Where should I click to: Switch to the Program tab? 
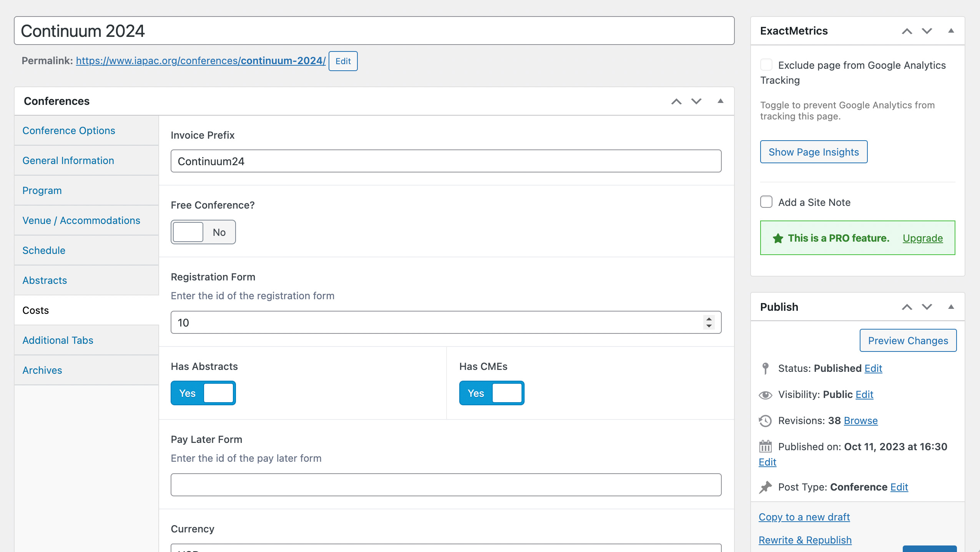tap(86, 191)
